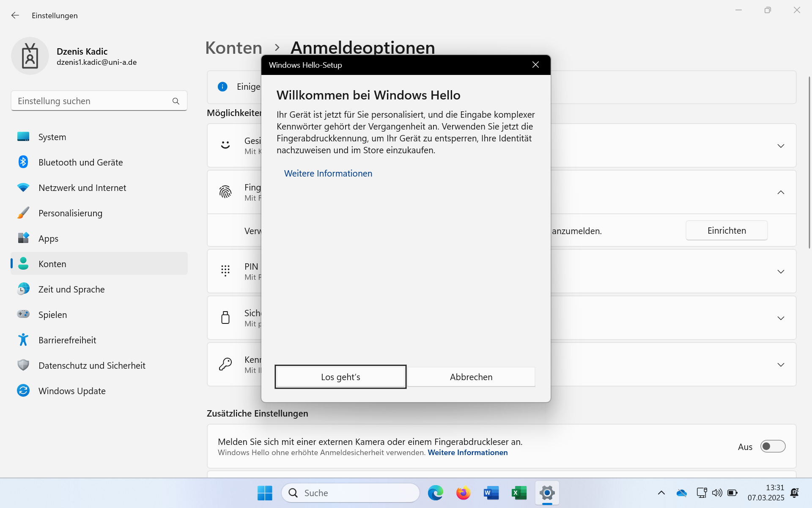Toggle external camera or fingerprint reader switch
This screenshot has height=508, width=812.
[x=773, y=446]
